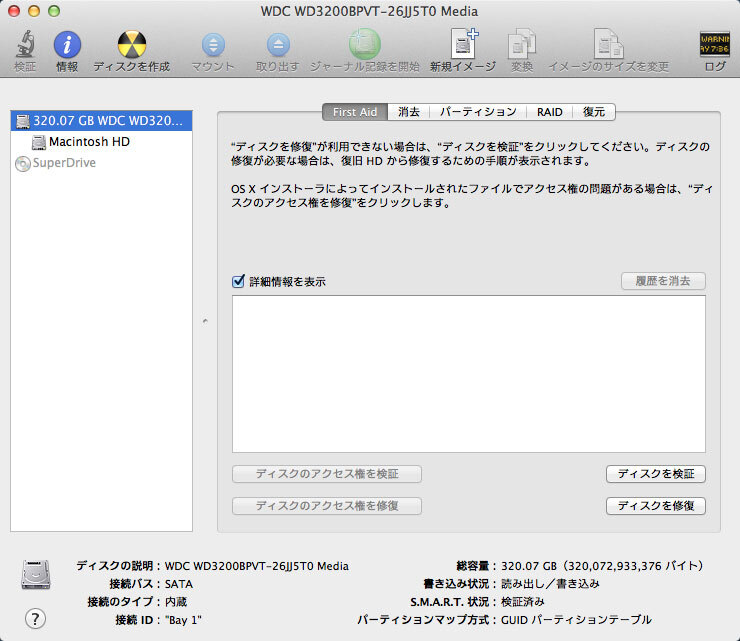
Task: Switch to the RAID tab
Action: (549, 112)
